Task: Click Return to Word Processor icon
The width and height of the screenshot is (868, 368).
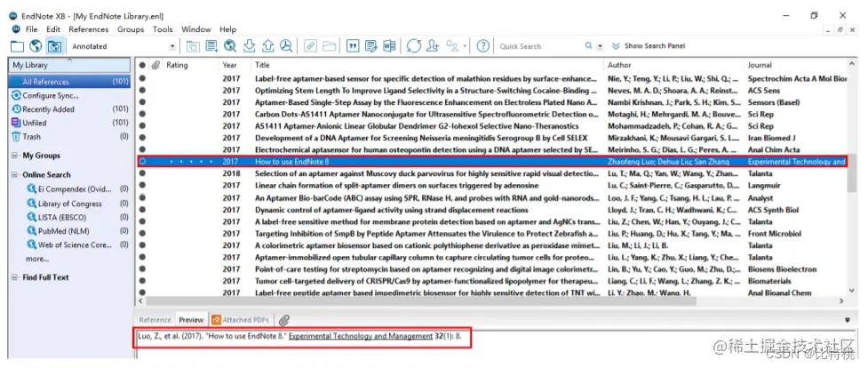Action: [389, 46]
